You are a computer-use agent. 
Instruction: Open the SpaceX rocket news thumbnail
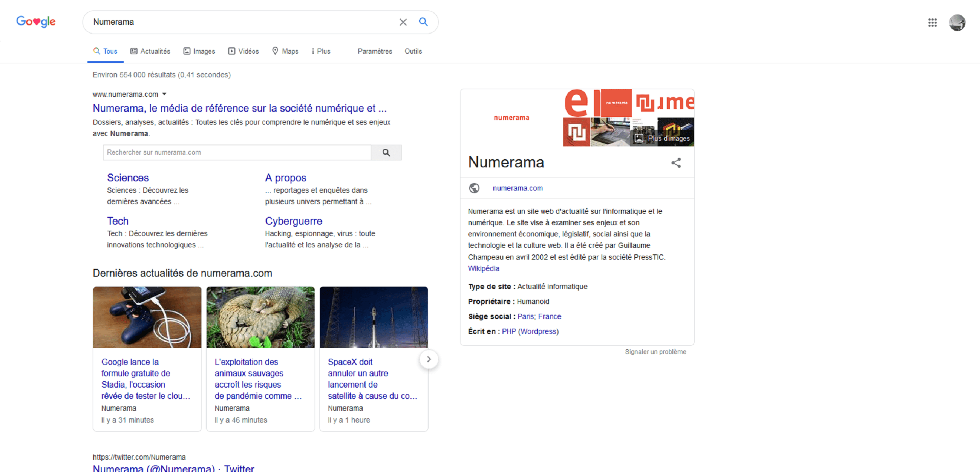374,317
